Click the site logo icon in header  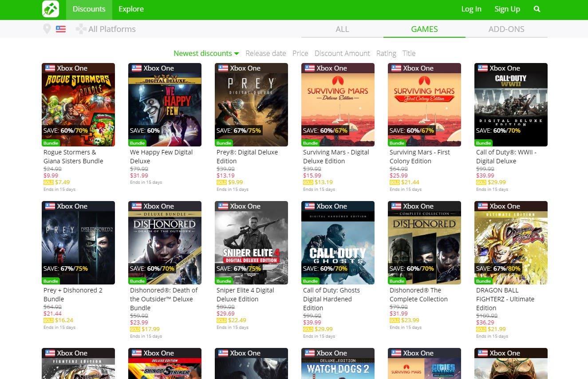pyautogui.click(x=51, y=9)
